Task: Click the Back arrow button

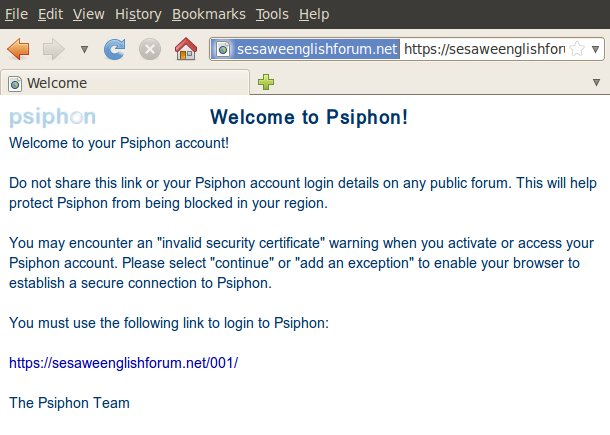Action: (19, 49)
